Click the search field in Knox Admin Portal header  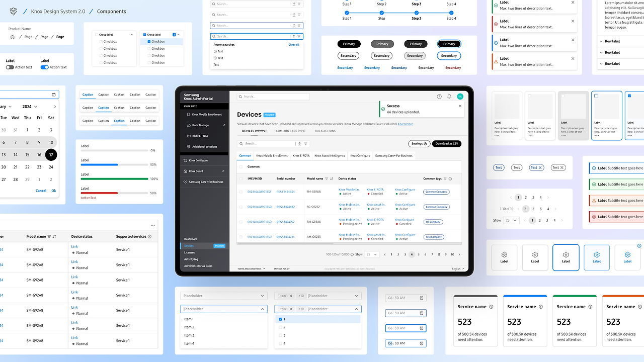tap(273, 97)
